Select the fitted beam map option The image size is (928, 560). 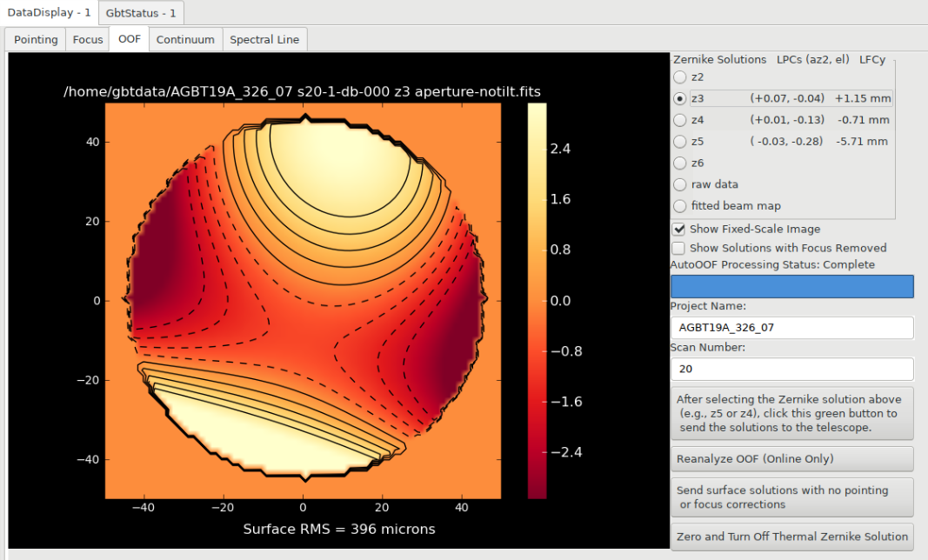pyautogui.click(x=680, y=205)
